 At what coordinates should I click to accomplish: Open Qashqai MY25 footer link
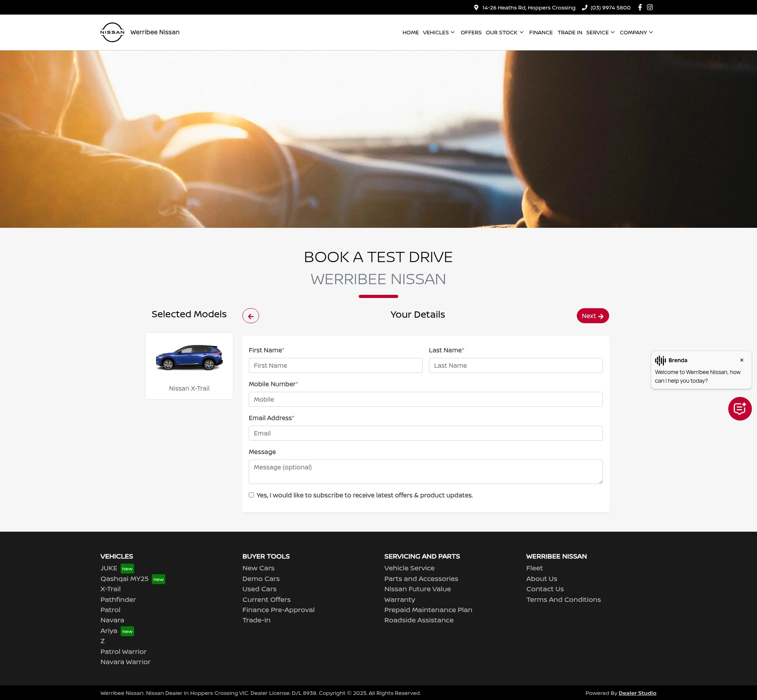(124, 579)
